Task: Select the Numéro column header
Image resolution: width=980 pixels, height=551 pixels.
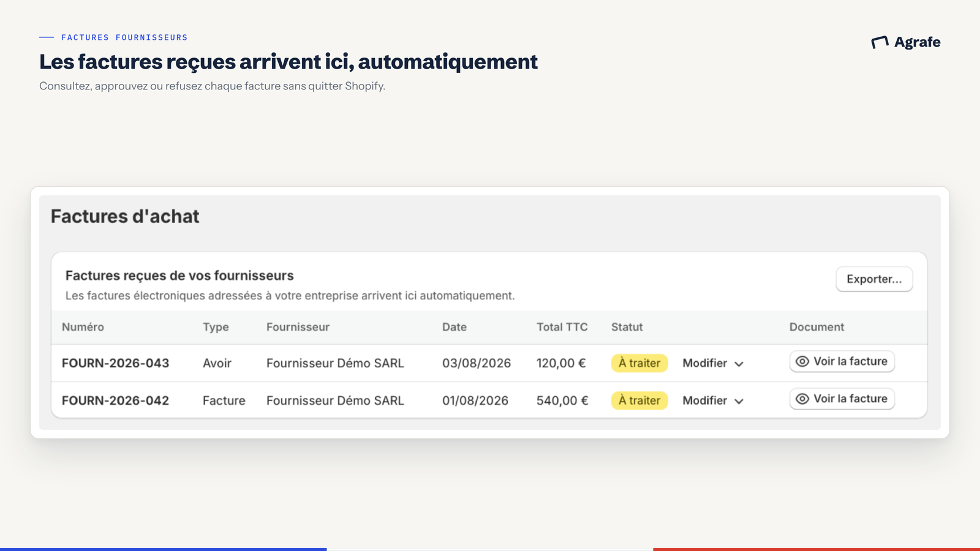Action: tap(83, 327)
